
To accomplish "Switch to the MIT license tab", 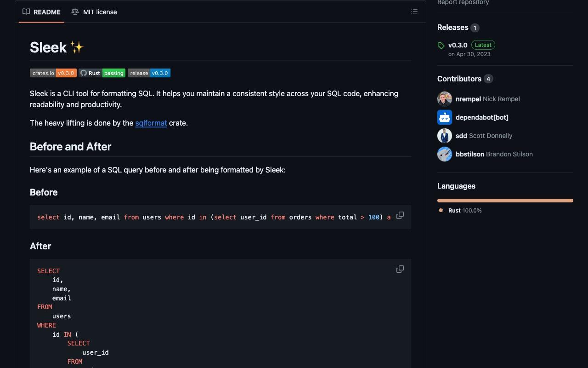I will pos(94,12).
